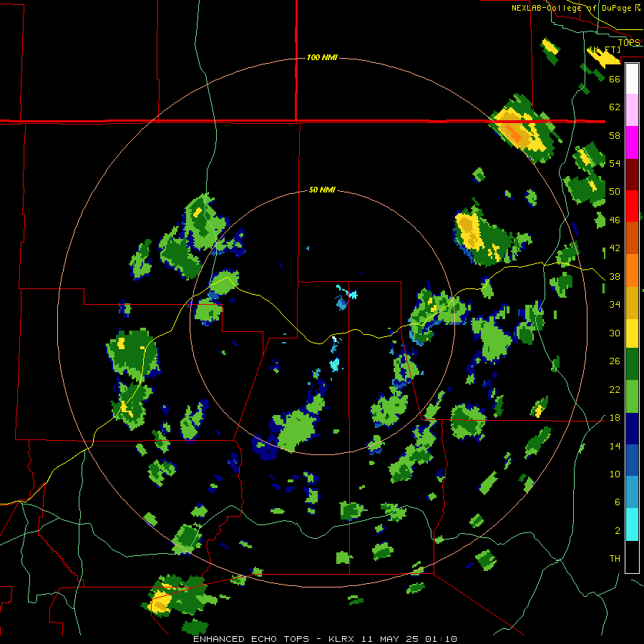
Task: Select the dark maroon legend band
Action: pos(632,174)
